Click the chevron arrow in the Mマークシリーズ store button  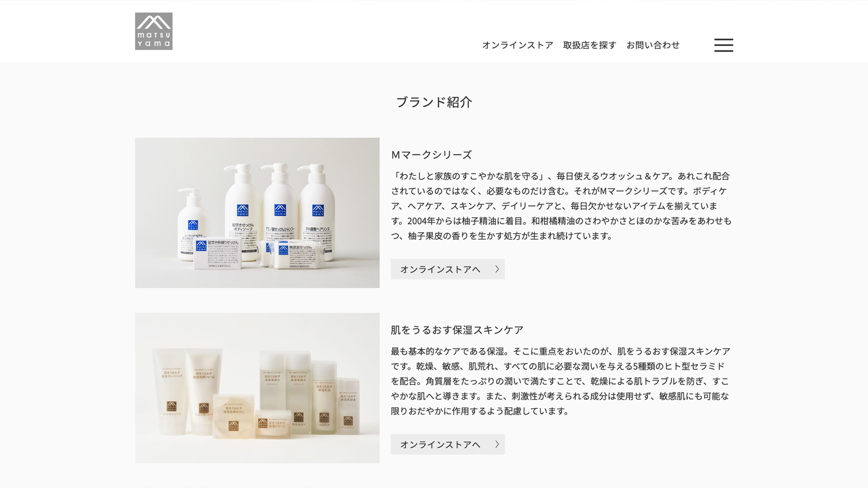pyautogui.click(x=497, y=269)
